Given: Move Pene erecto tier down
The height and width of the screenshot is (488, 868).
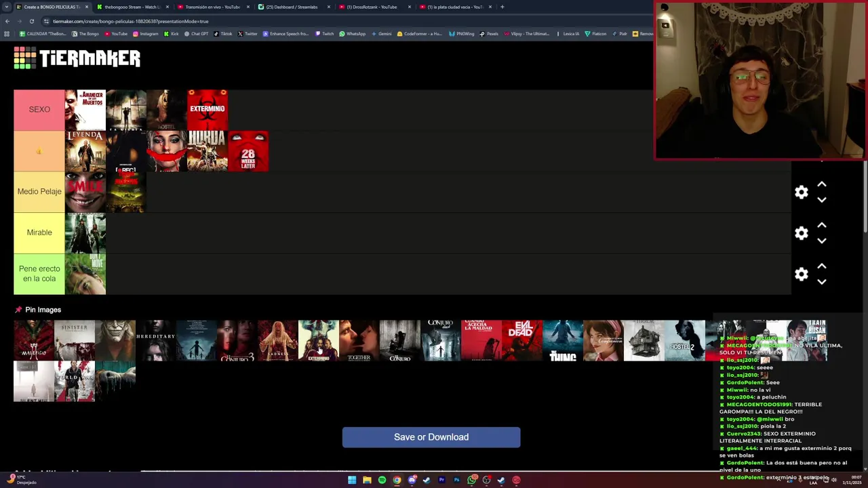Looking at the screenshot, I should point(822,281).
